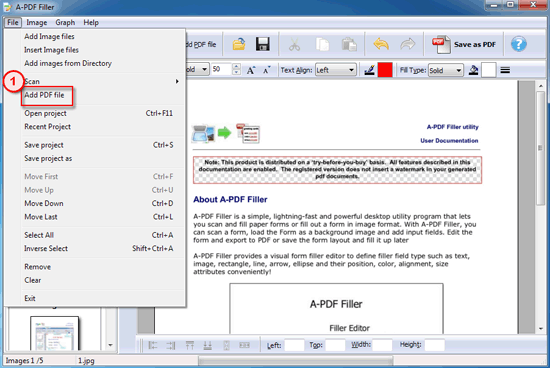Click the 'dd PDF file' toolbar button
The height and width of the screenshot is (368, 550).
201,45
